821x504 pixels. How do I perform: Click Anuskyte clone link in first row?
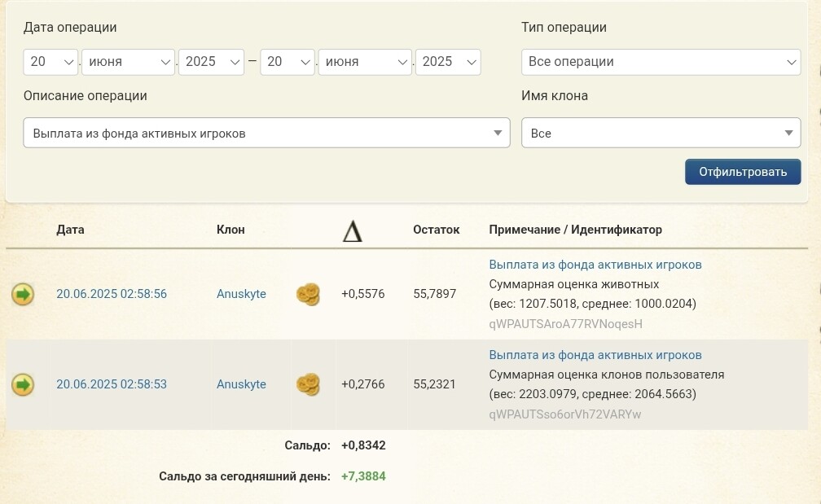(241, 294)
